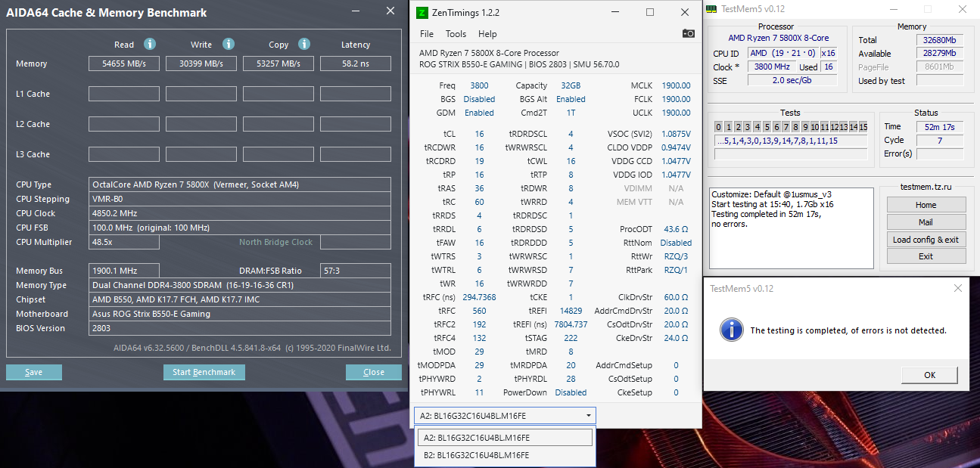Click the Save button in AIDA64
This screenshot has width=980, height=468.
pyautogui.click(x=34, y=372)
